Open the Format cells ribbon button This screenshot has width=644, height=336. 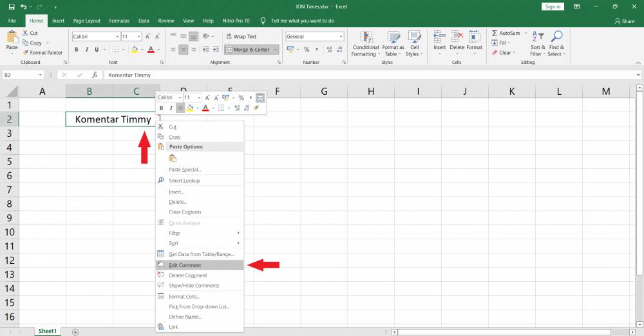tap(475, 41)
